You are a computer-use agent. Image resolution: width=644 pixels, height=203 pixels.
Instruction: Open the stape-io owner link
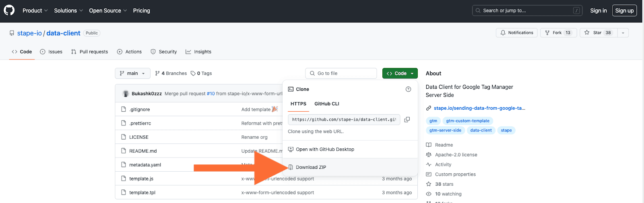click(x=29, y=33)
